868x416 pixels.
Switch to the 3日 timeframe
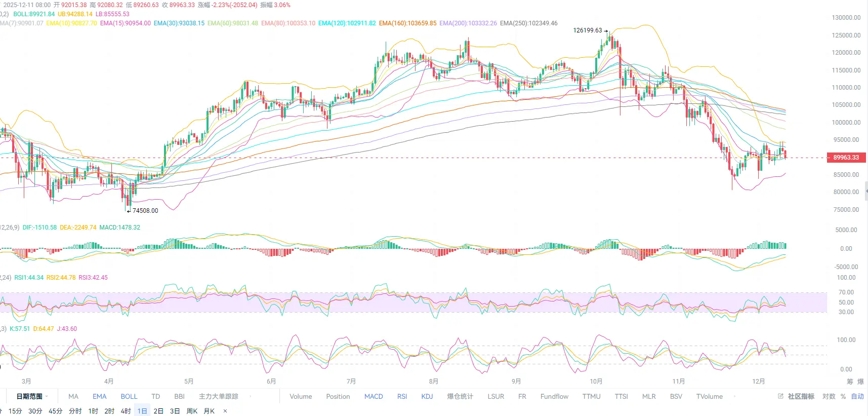pos(175,411)
